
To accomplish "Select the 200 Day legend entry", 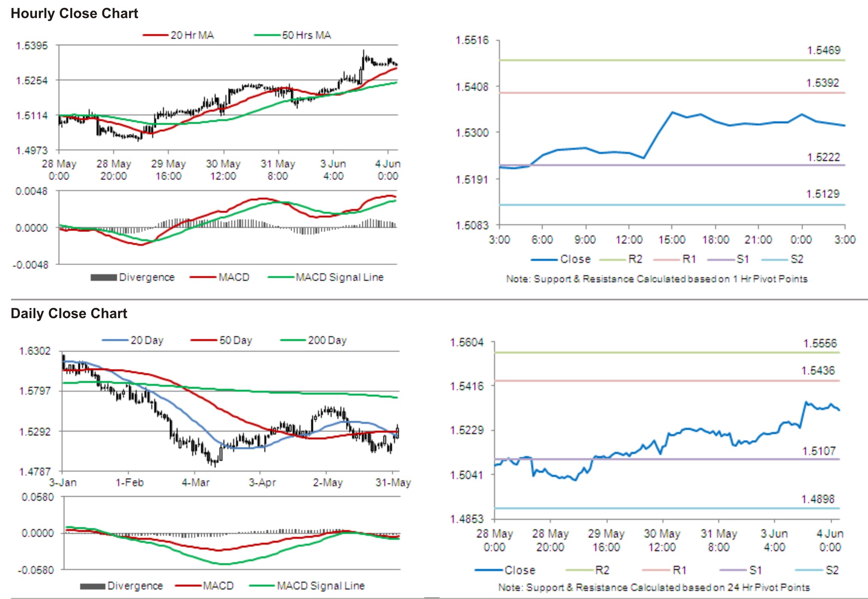I will click(314, 340).
